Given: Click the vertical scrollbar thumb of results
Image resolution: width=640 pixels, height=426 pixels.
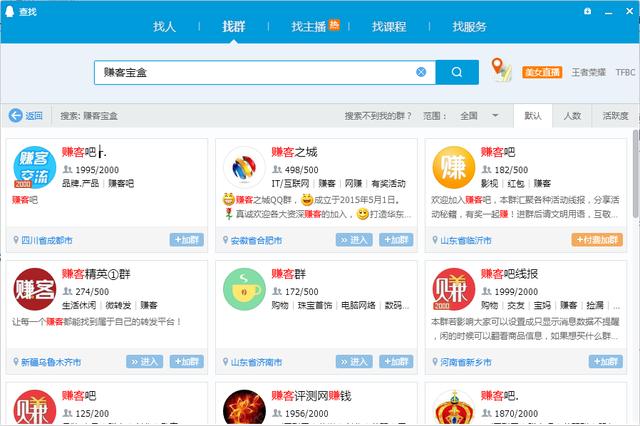Looking at the screenshot, I should (636, 173).
